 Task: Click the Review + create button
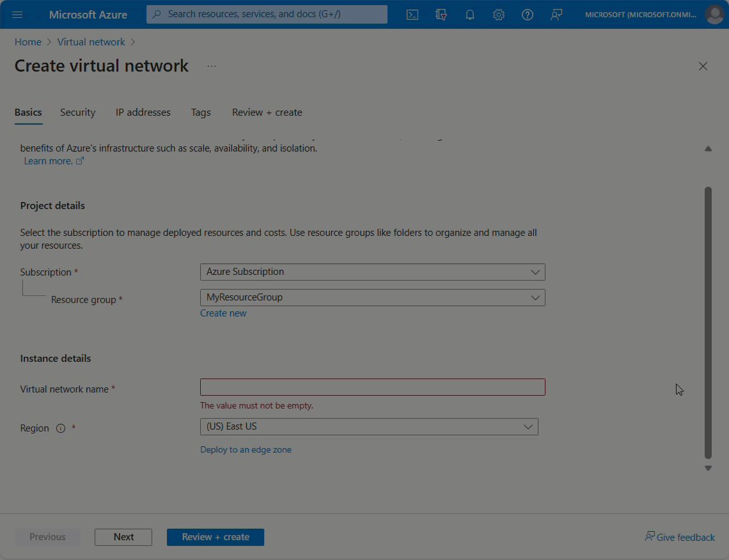(x=216, y=537)
